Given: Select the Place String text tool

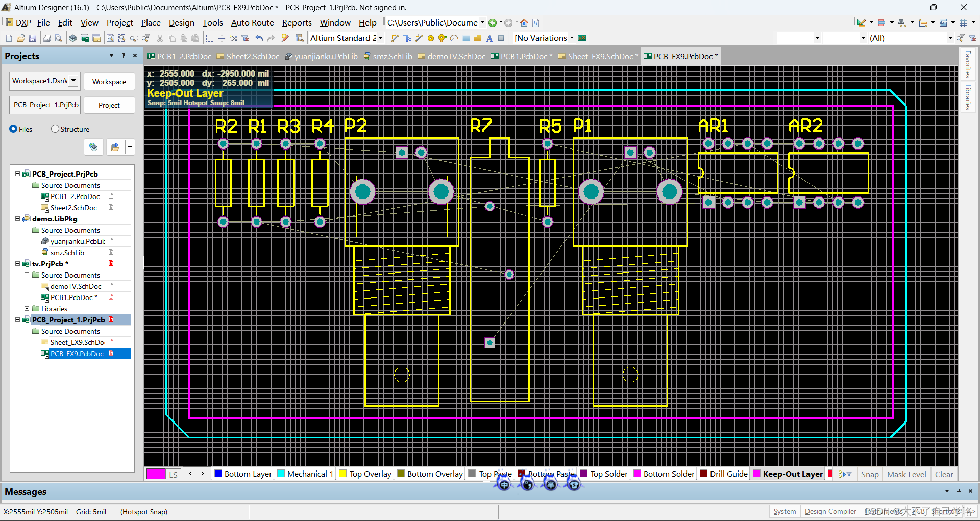Looking at the screenshot, I should (489, 38).
